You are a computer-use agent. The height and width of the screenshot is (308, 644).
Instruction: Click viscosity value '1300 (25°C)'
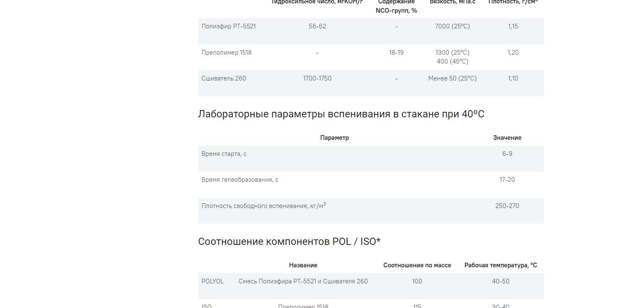(x=452, y=53)
